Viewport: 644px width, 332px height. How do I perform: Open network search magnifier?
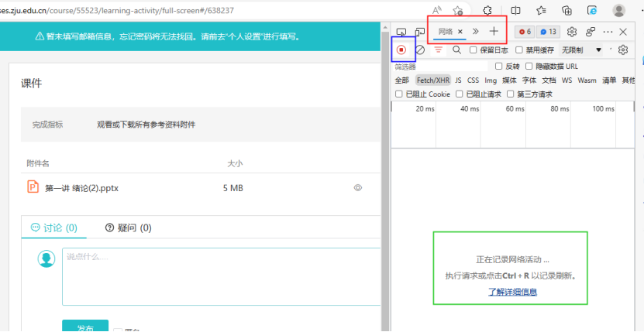pos(456,50)
